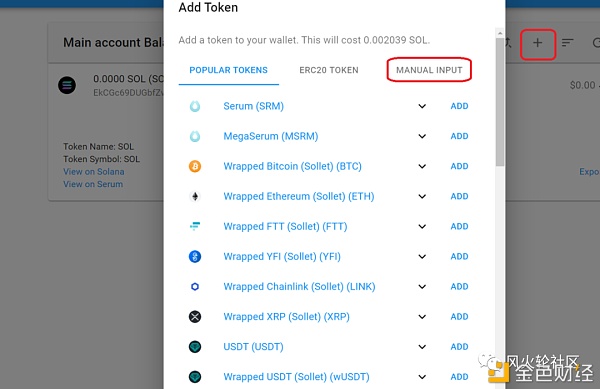The width and height of the screenshot is (600, 389).
Task: Open Wrapped FTT (Sollet) (FTT) link
Action: [x=285, y=226]
